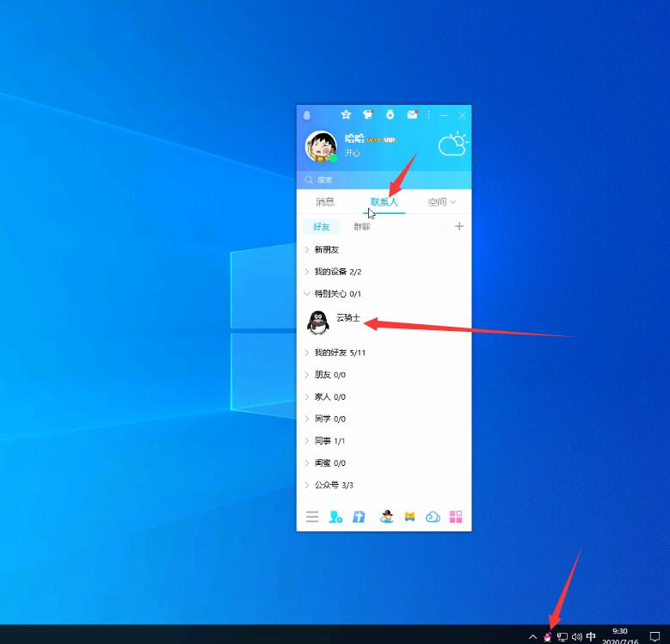670x644 pixels.
Task: Click the VIP badge beside nickname
Action: [390, 140]
